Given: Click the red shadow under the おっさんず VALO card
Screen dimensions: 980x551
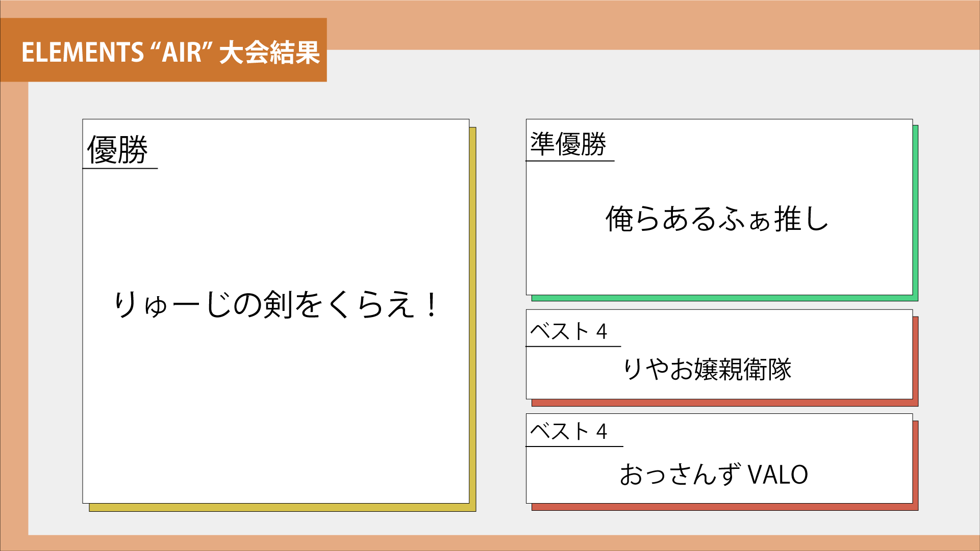Looking at the screenshot, I should coord(724,507).
